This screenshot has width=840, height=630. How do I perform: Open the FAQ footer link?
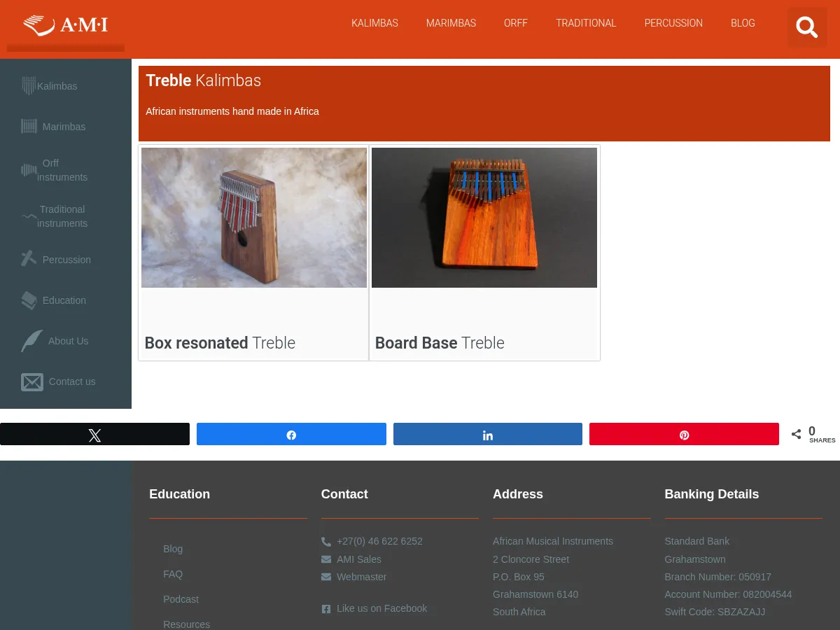pos(173,574)
